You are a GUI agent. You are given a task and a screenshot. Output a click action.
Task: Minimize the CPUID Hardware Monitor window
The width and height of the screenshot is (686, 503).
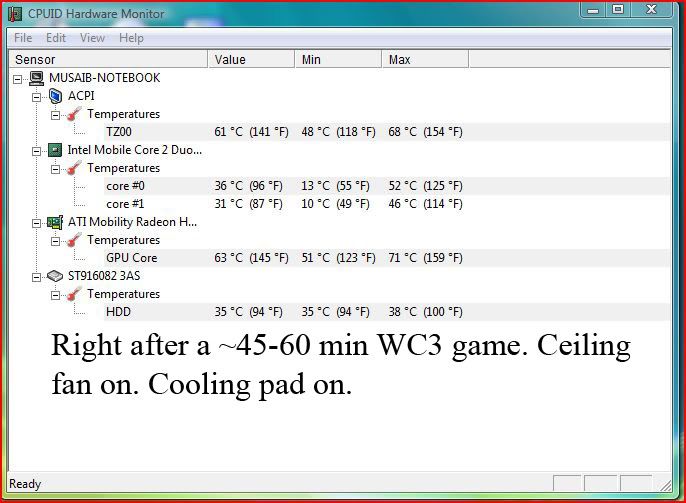pos(593,10)
